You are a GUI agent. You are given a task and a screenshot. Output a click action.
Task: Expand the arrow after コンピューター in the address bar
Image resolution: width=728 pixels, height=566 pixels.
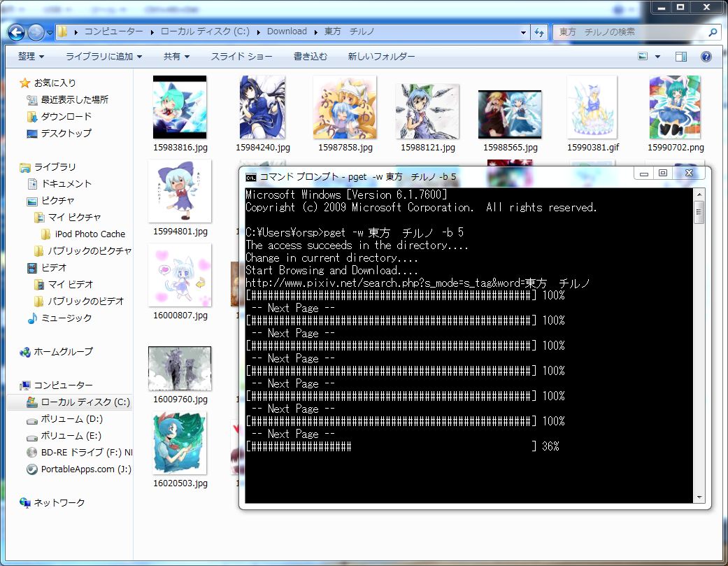[152, 32]
